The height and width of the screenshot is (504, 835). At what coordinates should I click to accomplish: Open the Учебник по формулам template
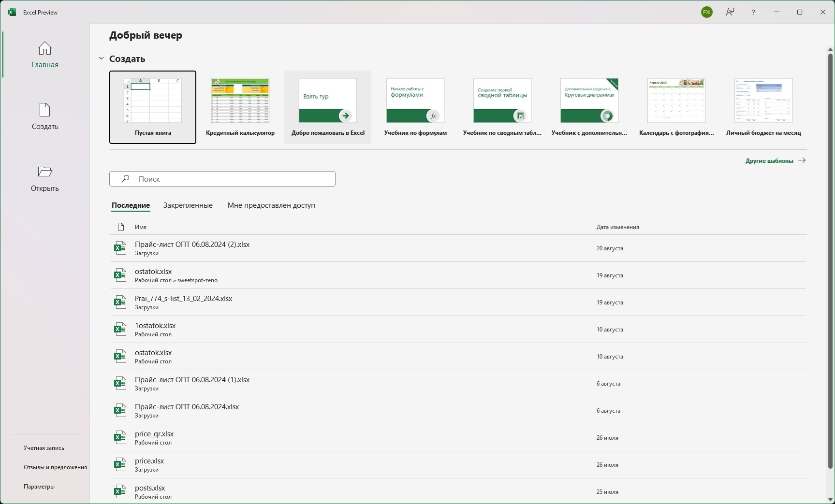415,107
